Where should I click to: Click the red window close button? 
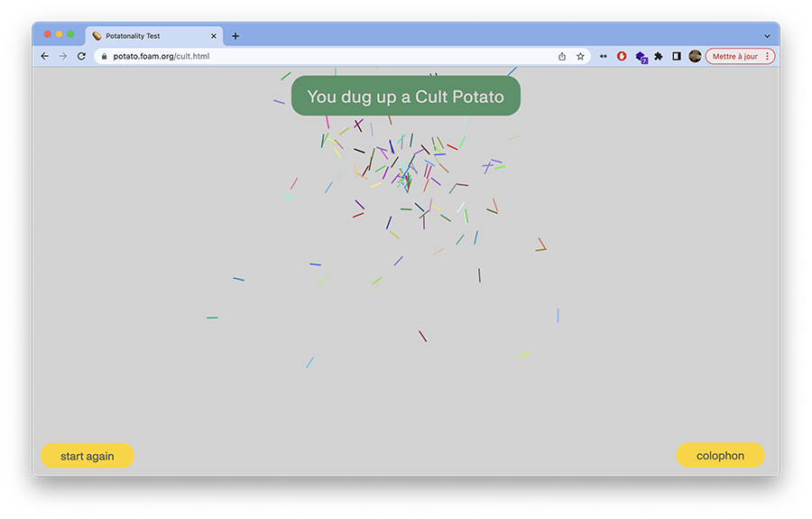coord(48,34)
